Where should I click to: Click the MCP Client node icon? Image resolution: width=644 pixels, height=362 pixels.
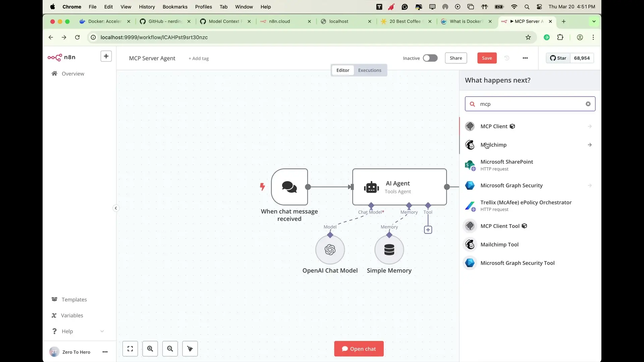470,126
